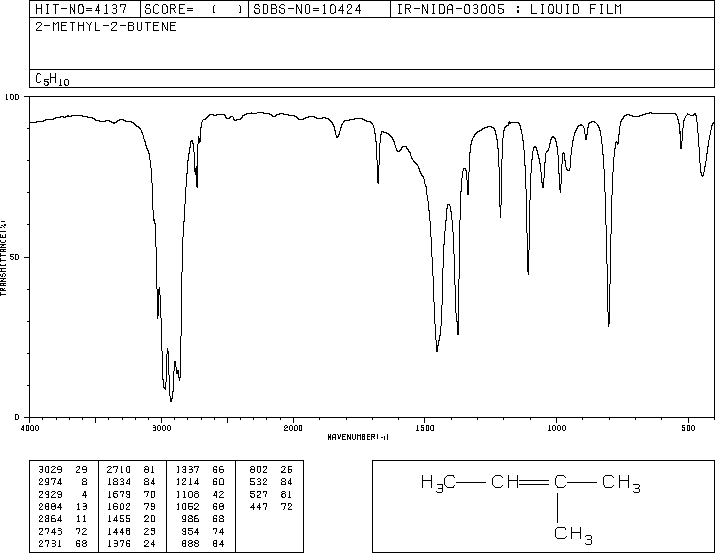Click the strongest C-H stretch peak near 2929

(171, 400)
